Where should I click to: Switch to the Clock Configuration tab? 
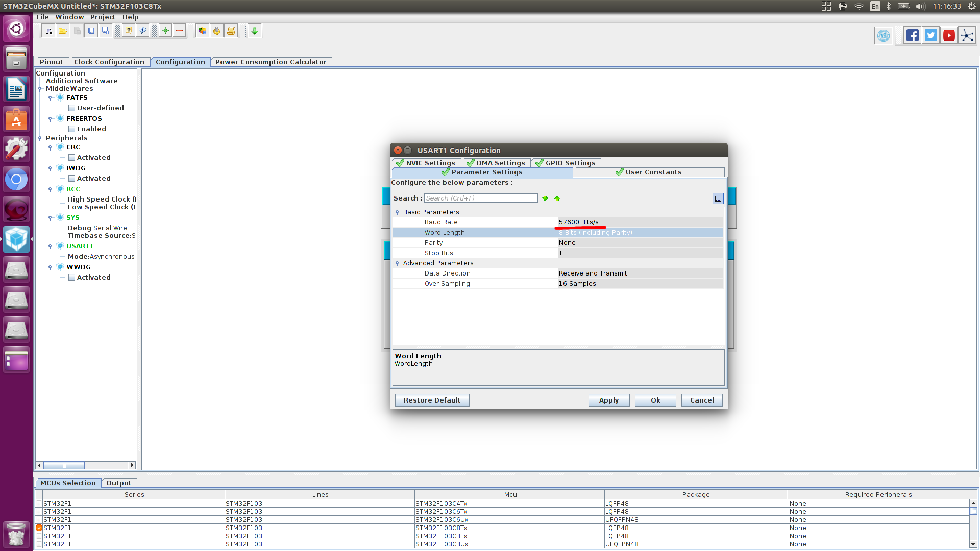109,62
